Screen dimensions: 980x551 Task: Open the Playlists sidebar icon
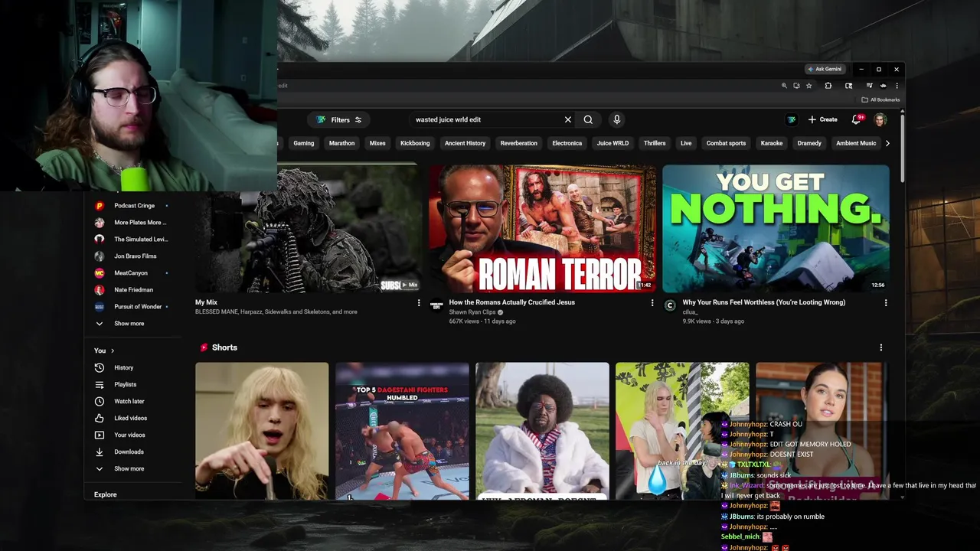(99, 384)
